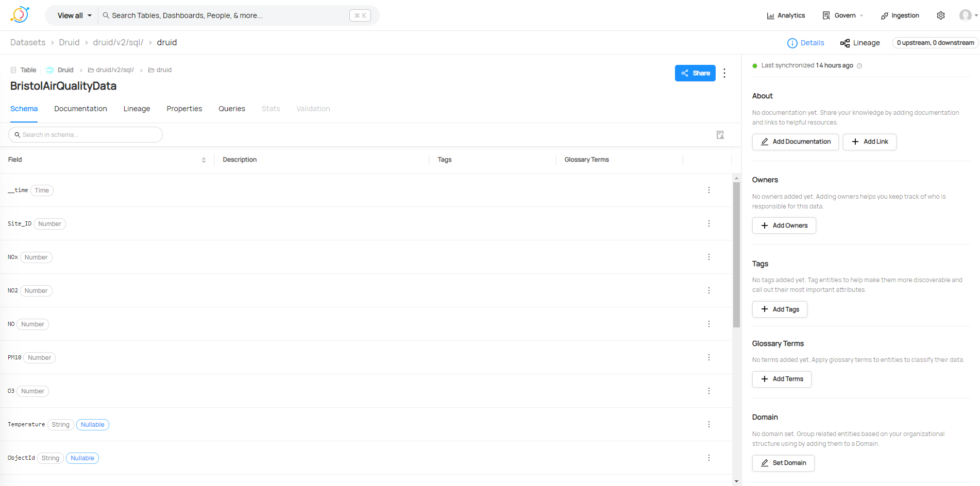
Task: Click the Temperature Nullable badge
Action: 93,425
